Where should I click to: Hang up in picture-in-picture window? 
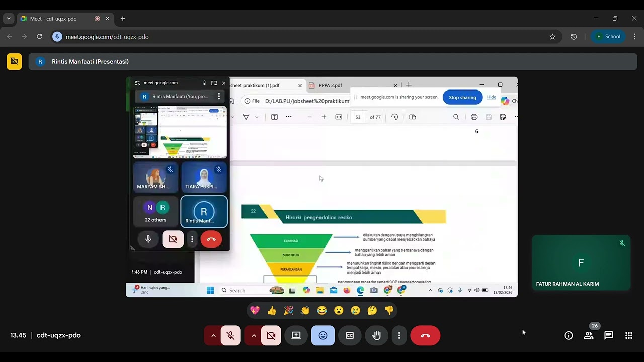point(211,239)
